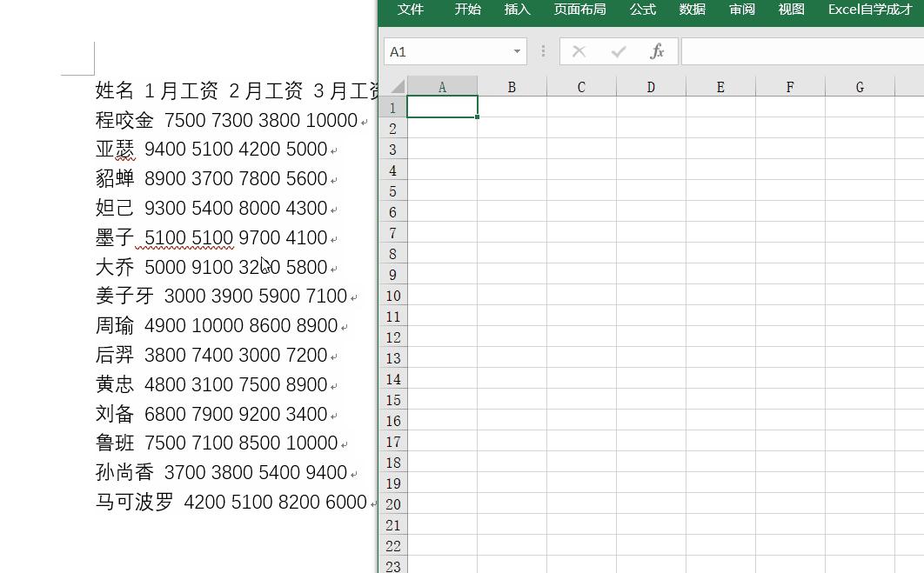Switch to the 公式 ribbon tab
Viewport: 924px width, 573px height.
[642, 10]
